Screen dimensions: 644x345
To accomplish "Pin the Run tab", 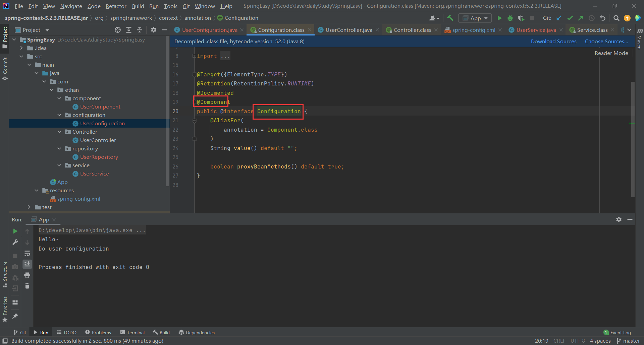I will coord(15,316).
